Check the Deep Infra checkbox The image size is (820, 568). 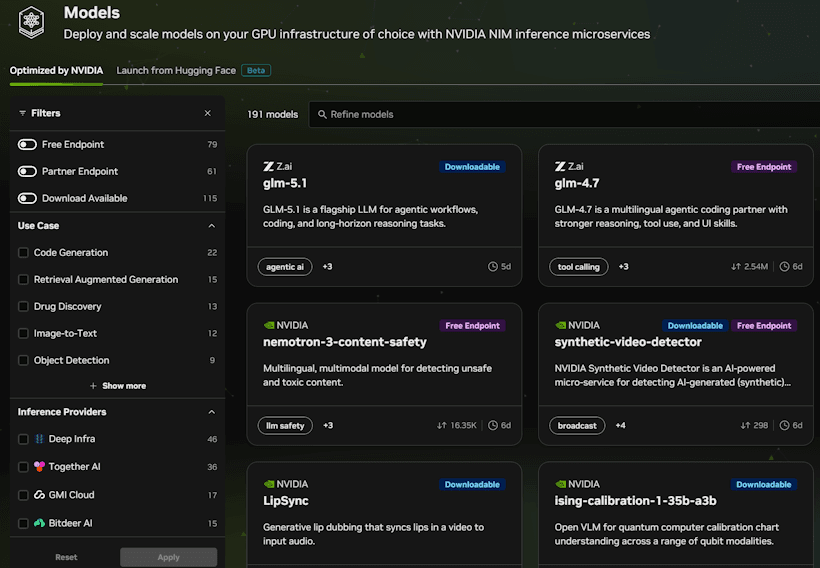[23, 439]
